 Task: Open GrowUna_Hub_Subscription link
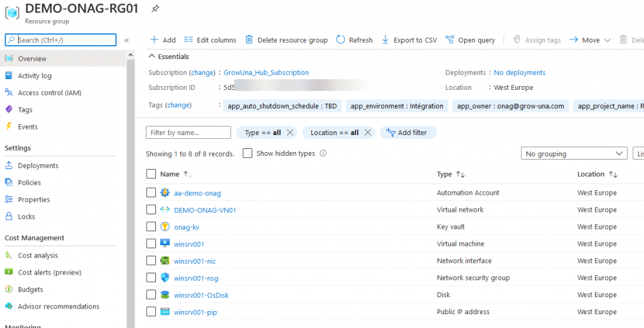point(266,73)
